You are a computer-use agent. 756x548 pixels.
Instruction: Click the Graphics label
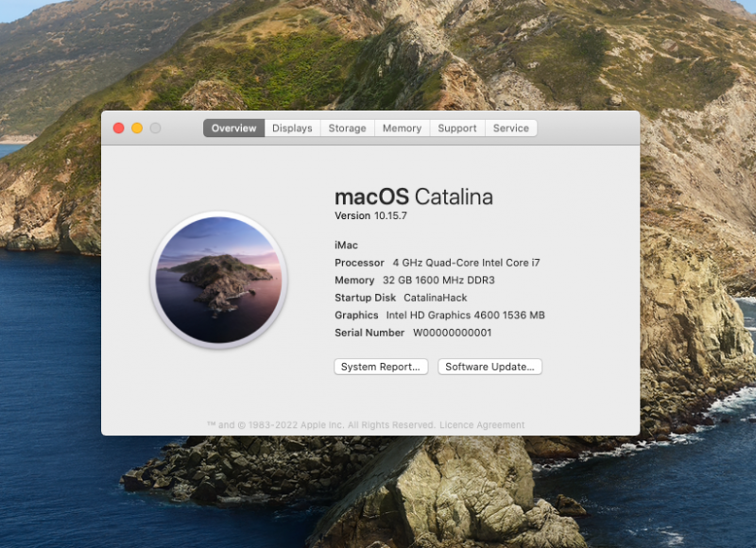coord(356,316)
